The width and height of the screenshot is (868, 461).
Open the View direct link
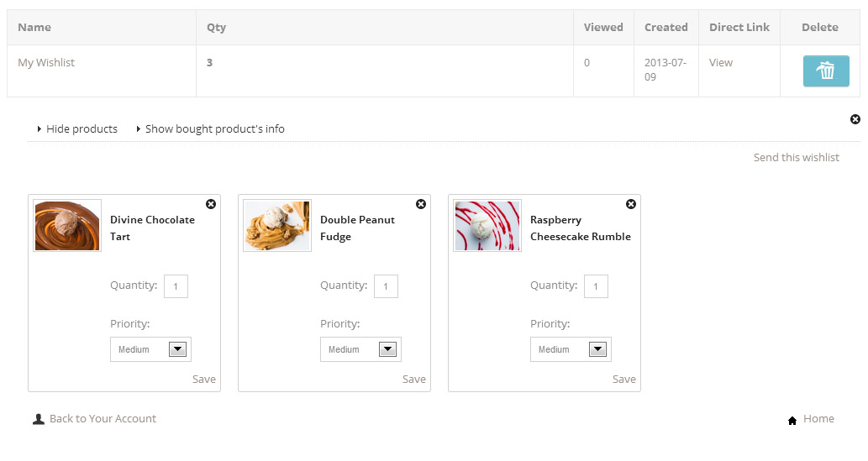(721, 63)
